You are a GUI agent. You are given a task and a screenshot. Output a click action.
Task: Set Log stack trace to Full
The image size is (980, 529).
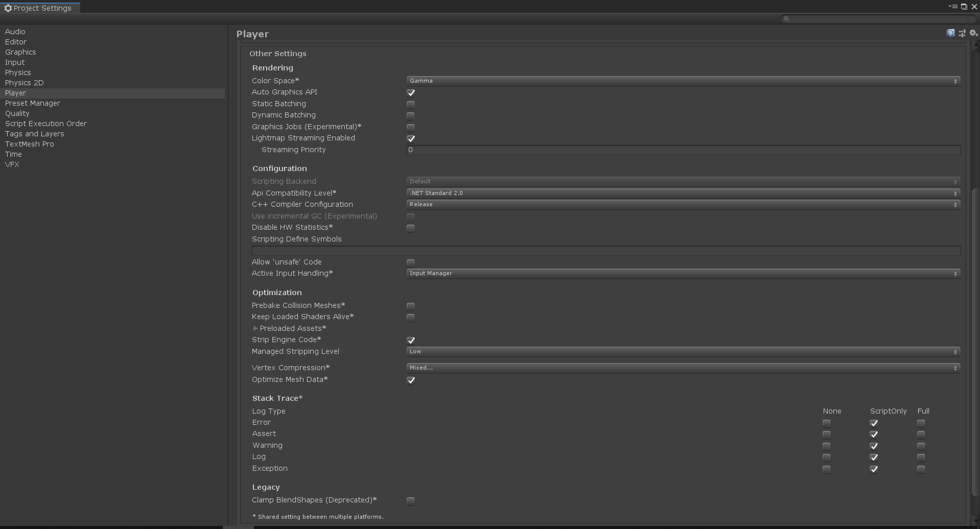point(921,458)
